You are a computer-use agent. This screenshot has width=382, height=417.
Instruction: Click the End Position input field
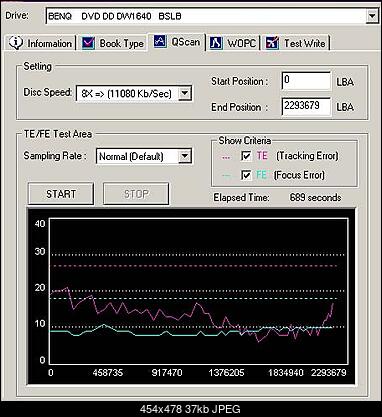click(x=306, y=106)
